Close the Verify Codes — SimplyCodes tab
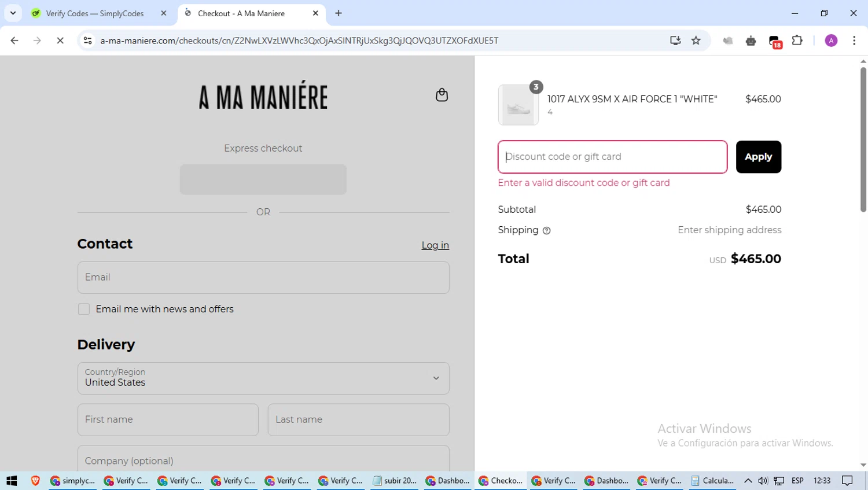Image resolution: width=868 pixels, height=490 pixels. pyautogui.click(x=164, y=13)
